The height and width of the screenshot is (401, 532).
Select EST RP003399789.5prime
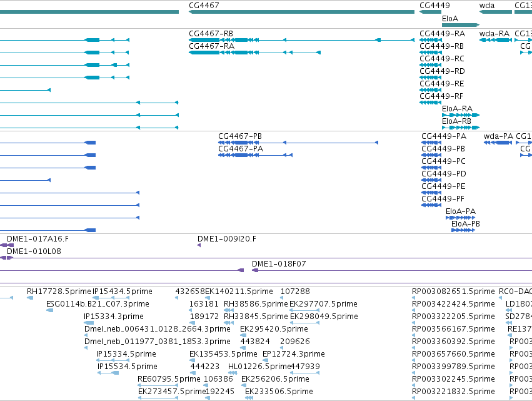(x=414, y=373)
